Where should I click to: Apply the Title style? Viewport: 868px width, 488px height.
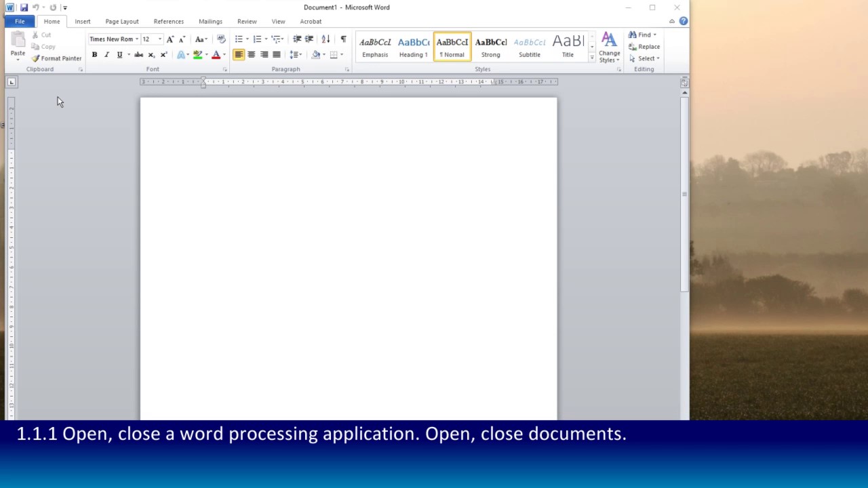[568, 47]
